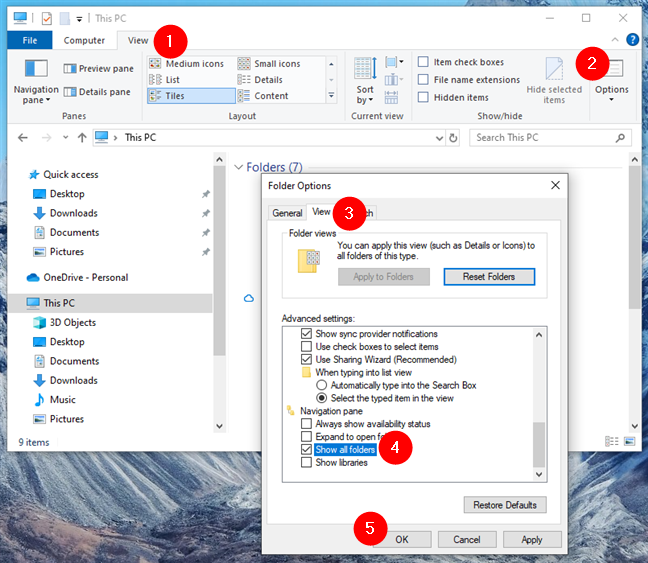Select View tab in Folder Options

(320, 212)
